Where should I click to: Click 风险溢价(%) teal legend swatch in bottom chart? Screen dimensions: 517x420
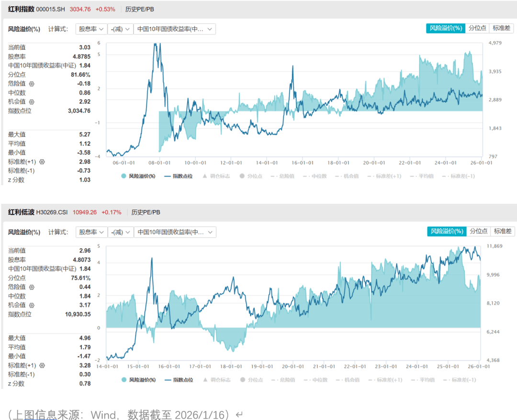click(x=124, y=380)
